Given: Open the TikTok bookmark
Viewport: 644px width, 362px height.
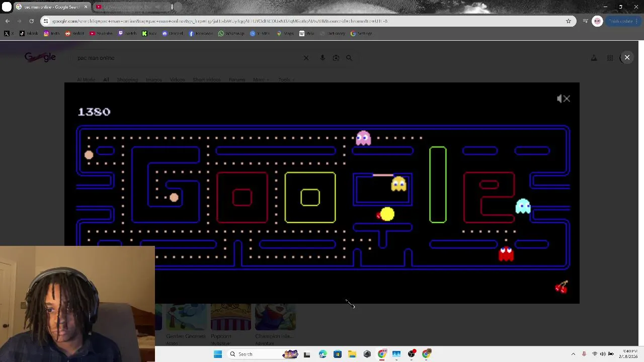Looking at the screenshot, I should pyautogui.click(x=29, y=34).
